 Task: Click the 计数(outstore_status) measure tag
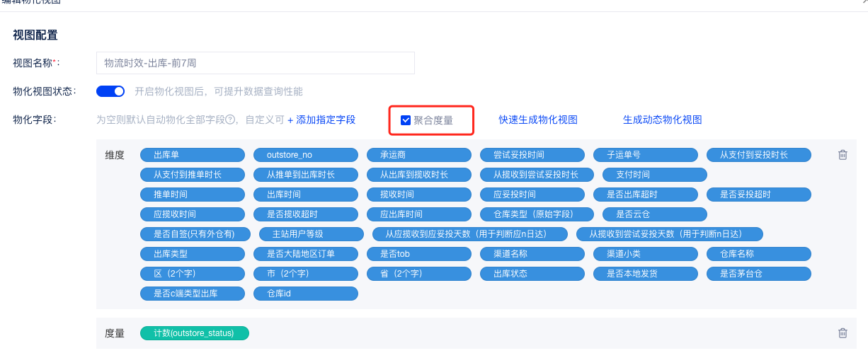tap(195, 333)
